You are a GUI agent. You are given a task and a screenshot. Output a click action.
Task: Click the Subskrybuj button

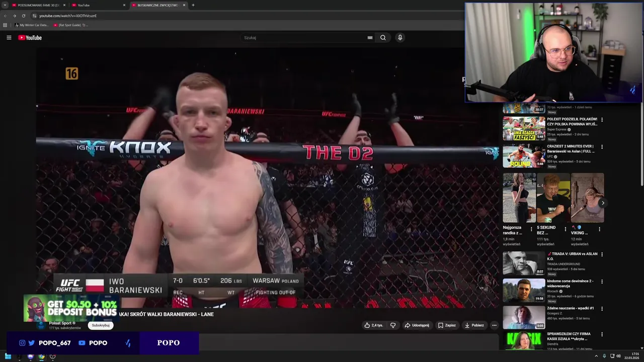click(101, 325)
